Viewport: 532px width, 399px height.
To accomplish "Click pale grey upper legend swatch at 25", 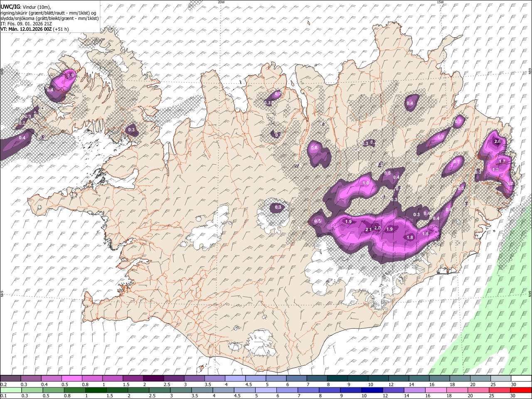I will [501, 379].
